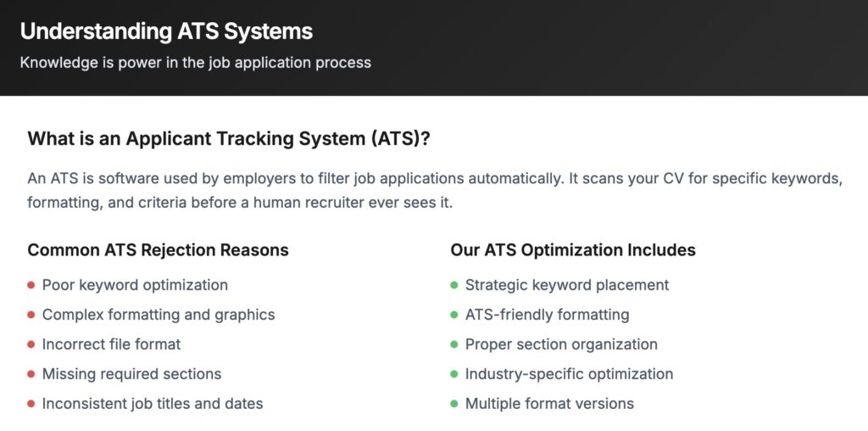Click red bullet beside Poor keyword optimization
This screenshot has width=868, height=431.
click(31, 285)
